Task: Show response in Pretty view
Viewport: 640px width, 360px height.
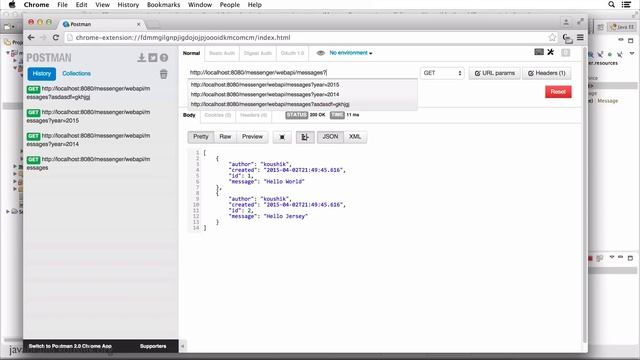Action: 200,137
